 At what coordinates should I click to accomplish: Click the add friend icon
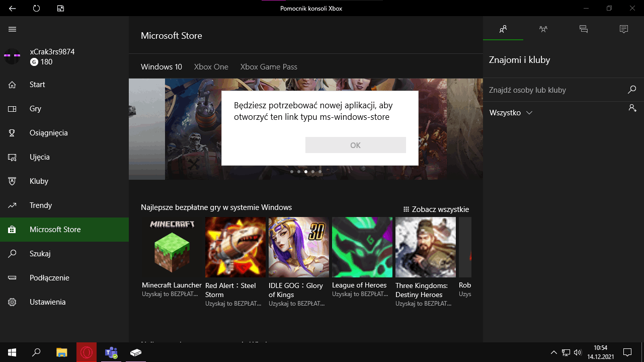pos(632,108)
